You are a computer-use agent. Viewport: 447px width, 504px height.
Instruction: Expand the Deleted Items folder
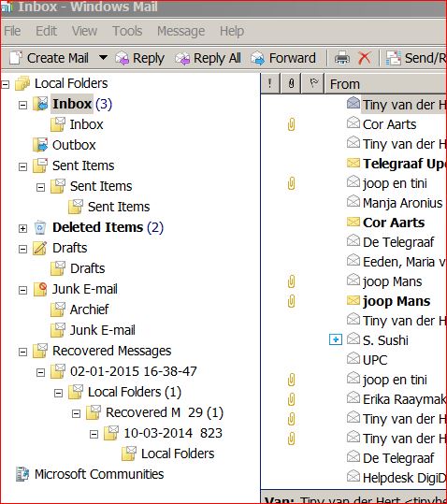(x=22, y=228)
